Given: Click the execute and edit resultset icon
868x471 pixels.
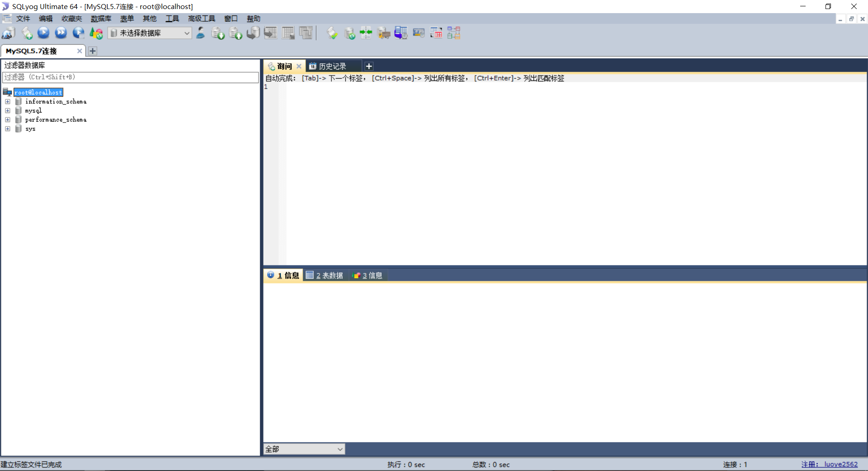Looking at the screenshot, I should click(78, 33).
